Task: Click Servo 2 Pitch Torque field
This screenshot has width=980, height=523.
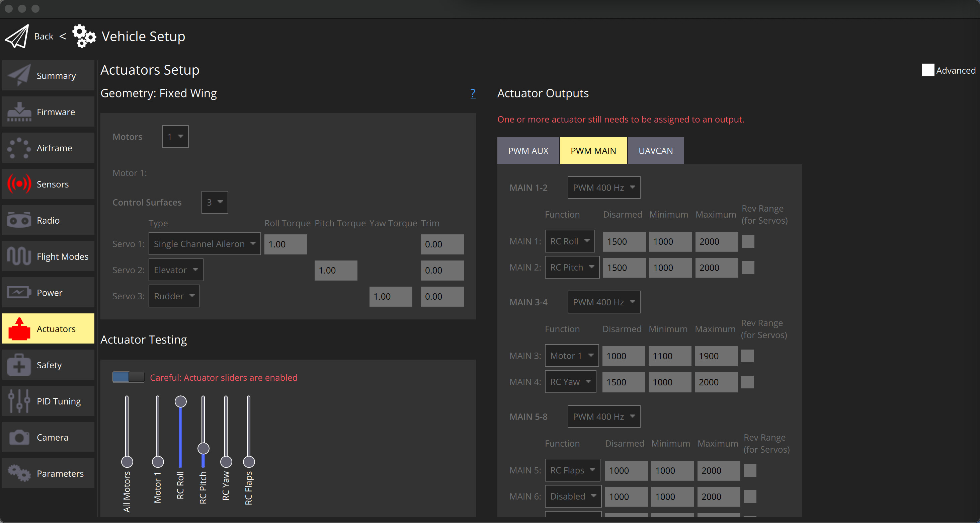Action: point(336,270)
